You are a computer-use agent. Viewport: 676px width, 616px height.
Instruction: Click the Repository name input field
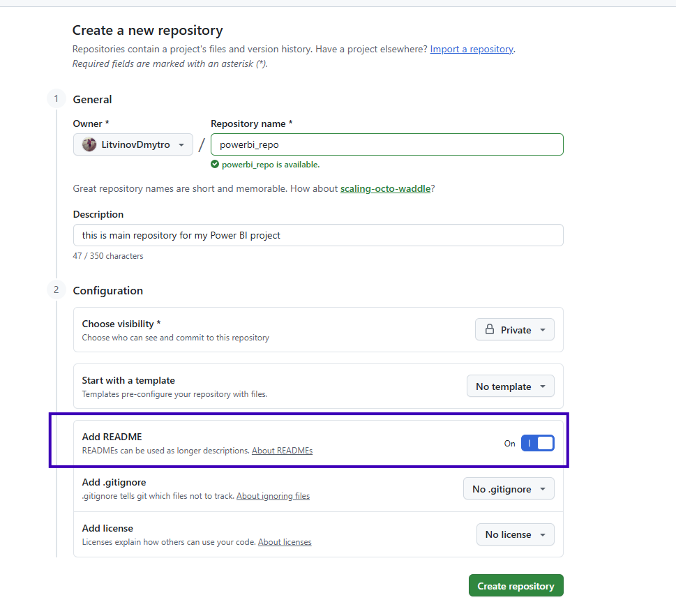[x=386, y=144]
